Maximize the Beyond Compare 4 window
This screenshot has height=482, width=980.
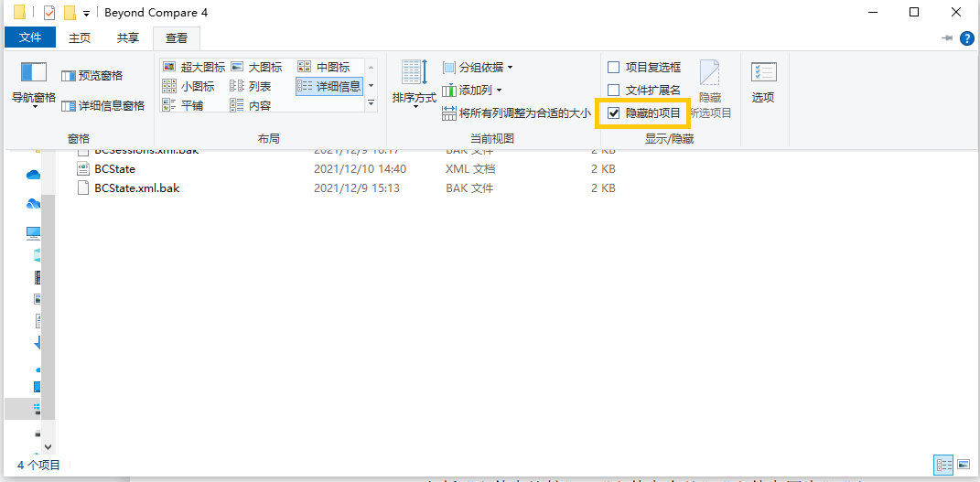click(914, 12)
